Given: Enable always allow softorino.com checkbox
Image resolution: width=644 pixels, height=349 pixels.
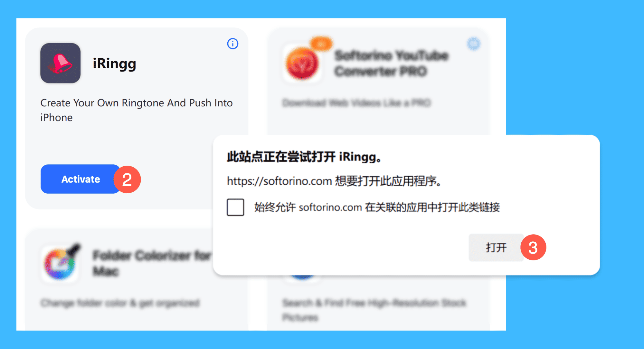Looking at the screenshot, I should (x=235, y=207).
